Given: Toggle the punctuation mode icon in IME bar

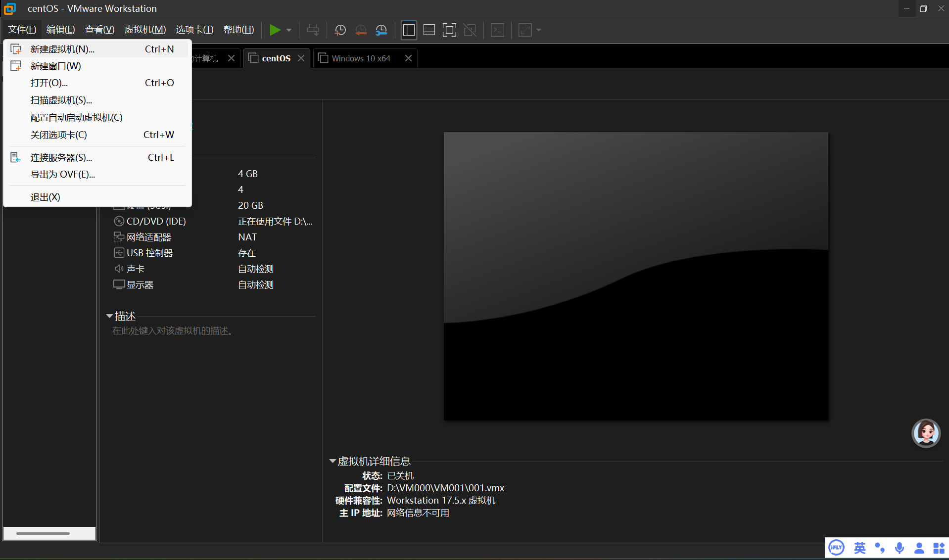Looking at the screenshot, I should [x=880, y=548].
